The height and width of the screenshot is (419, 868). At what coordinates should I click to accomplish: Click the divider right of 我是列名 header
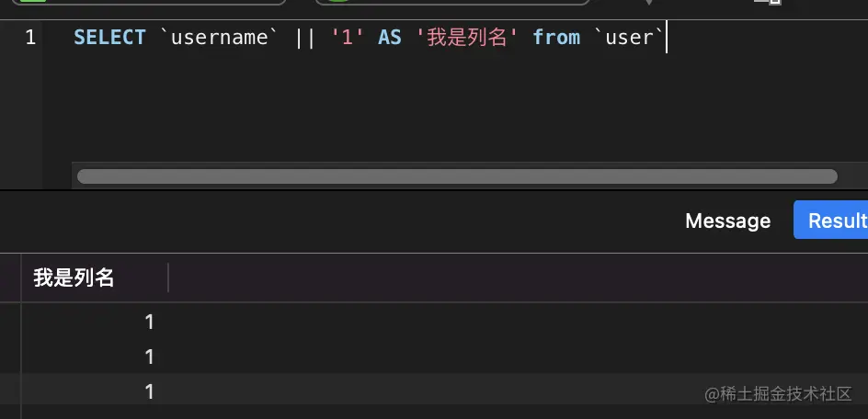coord(168,277)
